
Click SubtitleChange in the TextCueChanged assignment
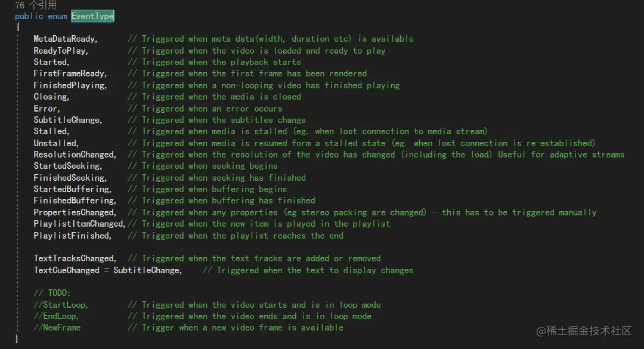coord(147,270)
